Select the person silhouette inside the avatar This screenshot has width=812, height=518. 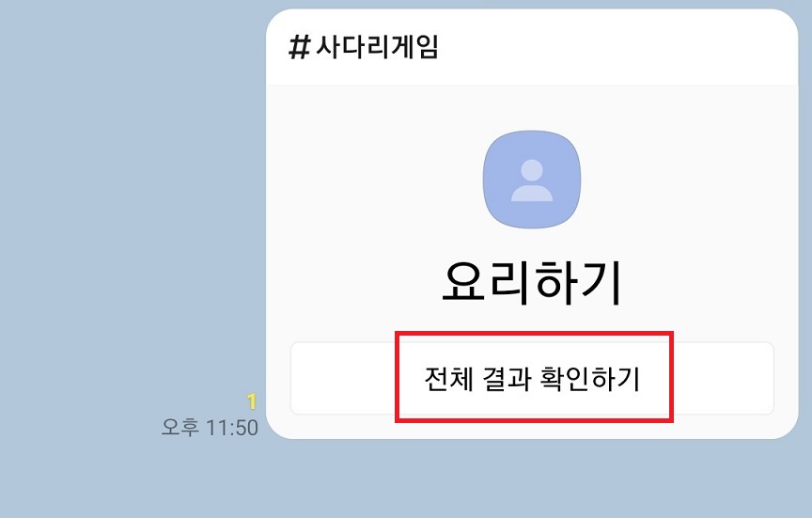coord(532,181)
